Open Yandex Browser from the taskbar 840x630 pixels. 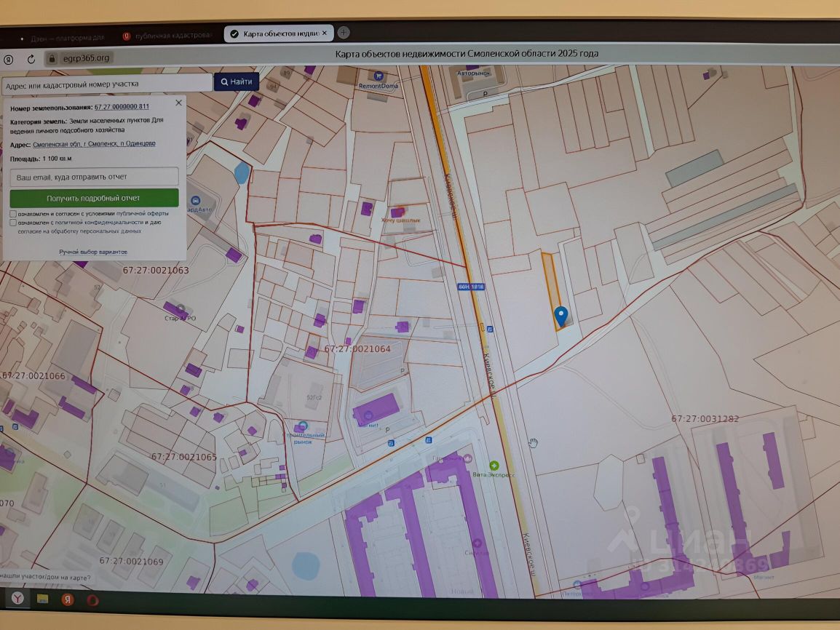[17, 599]
